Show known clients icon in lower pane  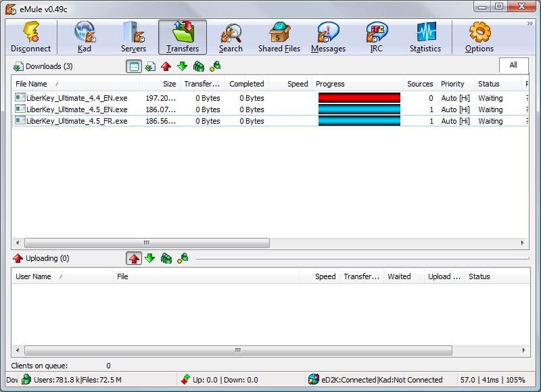click(x=183, y=258)
